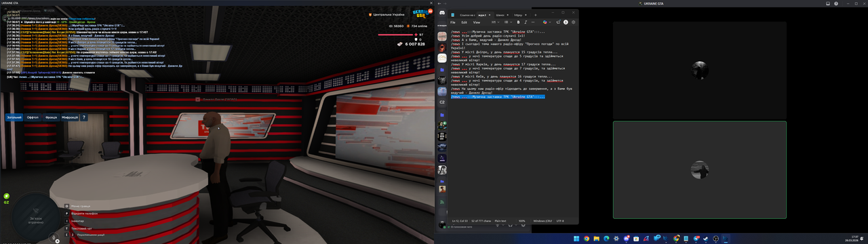The height and width of the screenshot is (244, 868).
Task: Click the UTF-8 encoding status entry
Action: click(559, 220)
